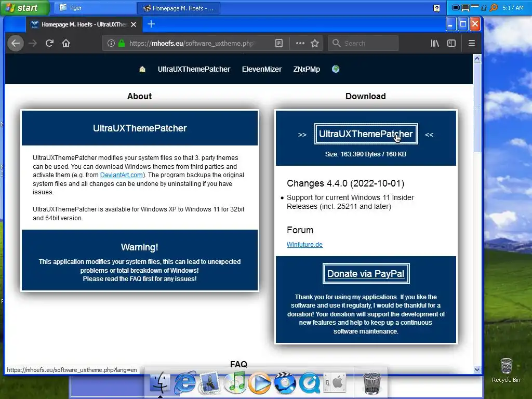
Task: Launch Internet Explorer from the dock
Action: pos(185,383)
